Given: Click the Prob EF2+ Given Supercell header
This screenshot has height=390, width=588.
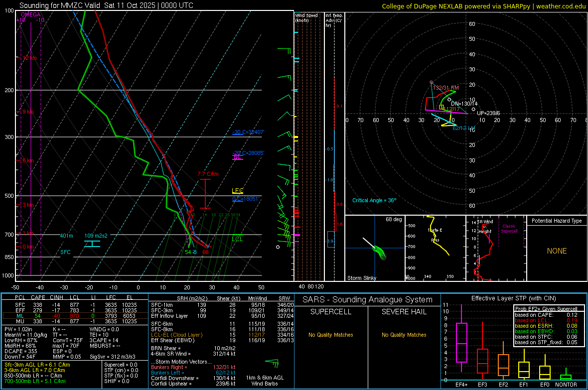Looking at the screenshot, I should click(546, 309).
